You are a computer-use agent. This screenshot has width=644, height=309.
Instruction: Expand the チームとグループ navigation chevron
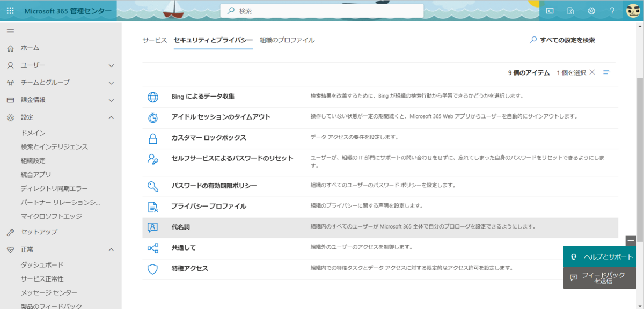(112, 83)
